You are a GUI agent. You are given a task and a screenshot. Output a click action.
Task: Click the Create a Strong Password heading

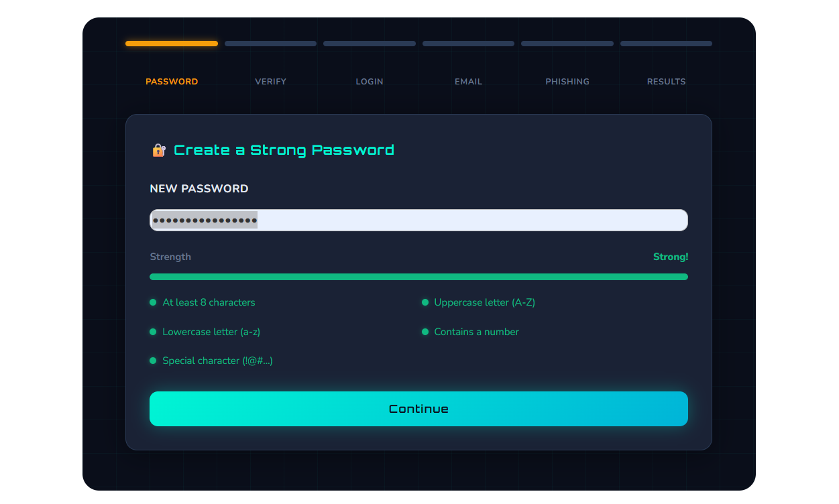pyautogui.click(x=284, y=150)
